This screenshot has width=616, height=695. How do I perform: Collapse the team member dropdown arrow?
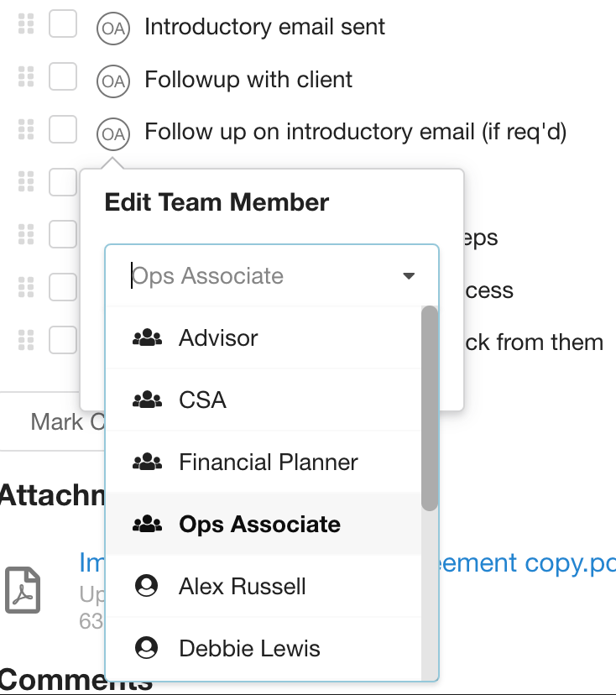pos(409,276)
